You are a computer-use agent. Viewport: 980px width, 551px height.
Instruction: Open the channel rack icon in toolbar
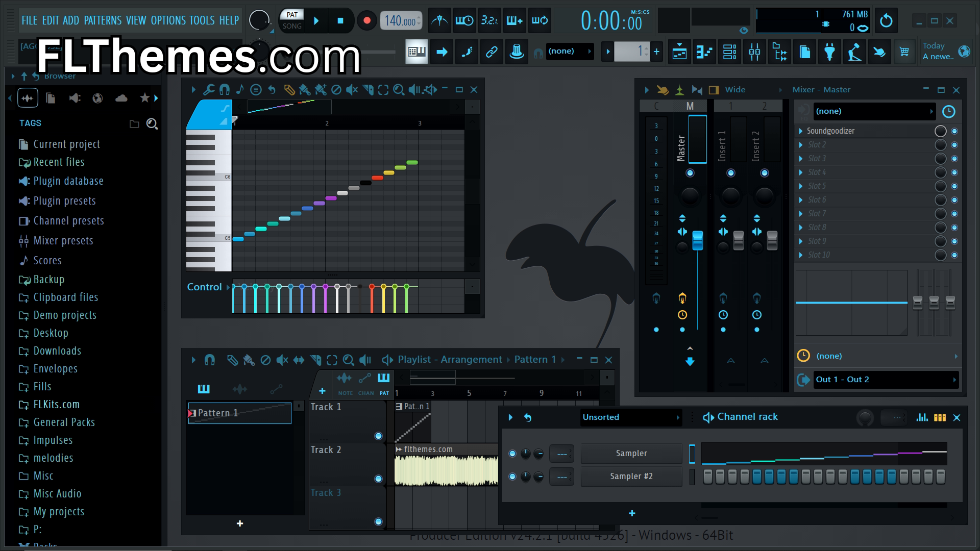point(729,52)
